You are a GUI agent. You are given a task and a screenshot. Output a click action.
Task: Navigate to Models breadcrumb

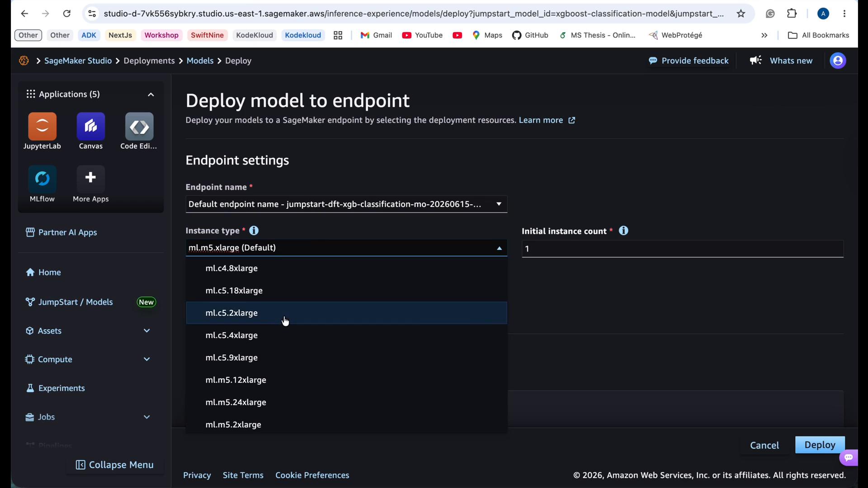(200, 61)
